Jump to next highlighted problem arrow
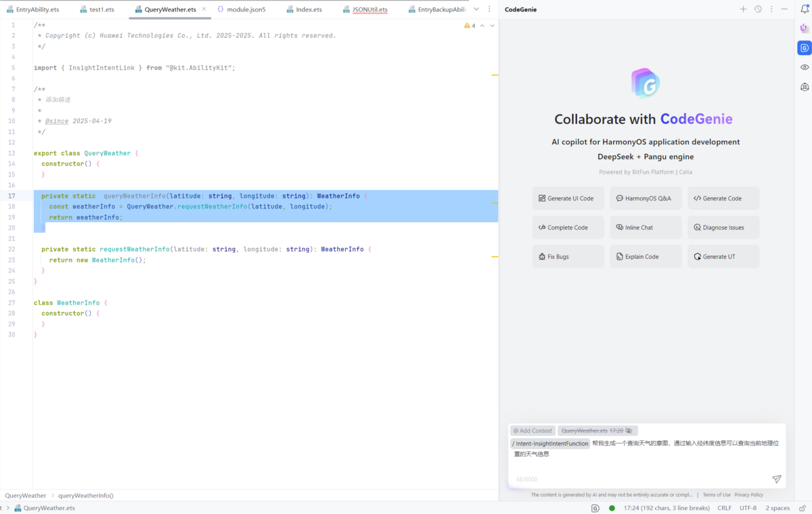Screen dimensions: 812x514 coord(492,26)
